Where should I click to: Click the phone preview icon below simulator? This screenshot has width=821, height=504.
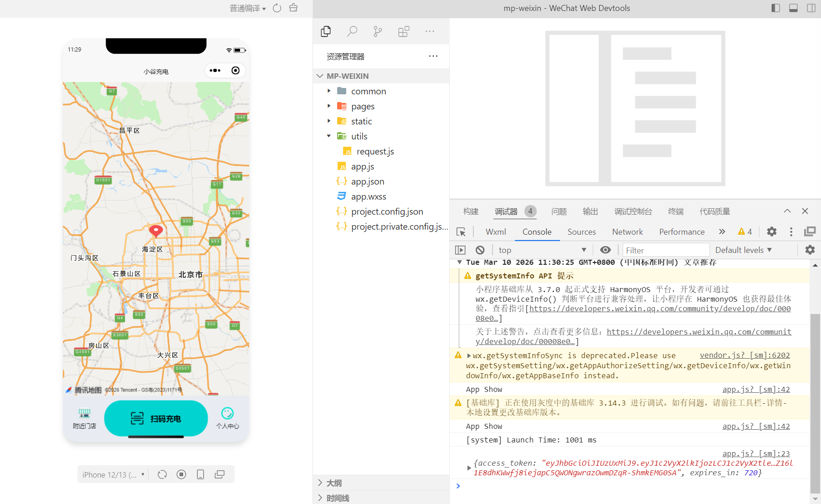pyautogui.click(x=200, y=474)
